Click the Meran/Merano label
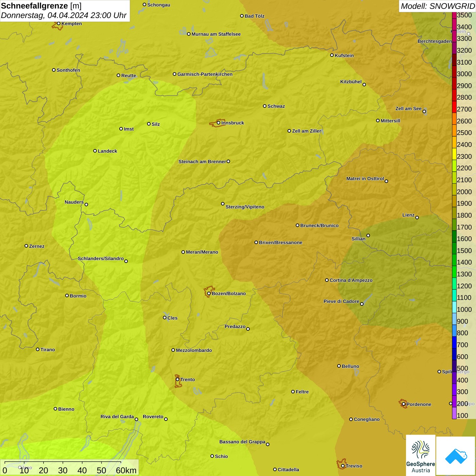476x476 pixels. [202, 252]
